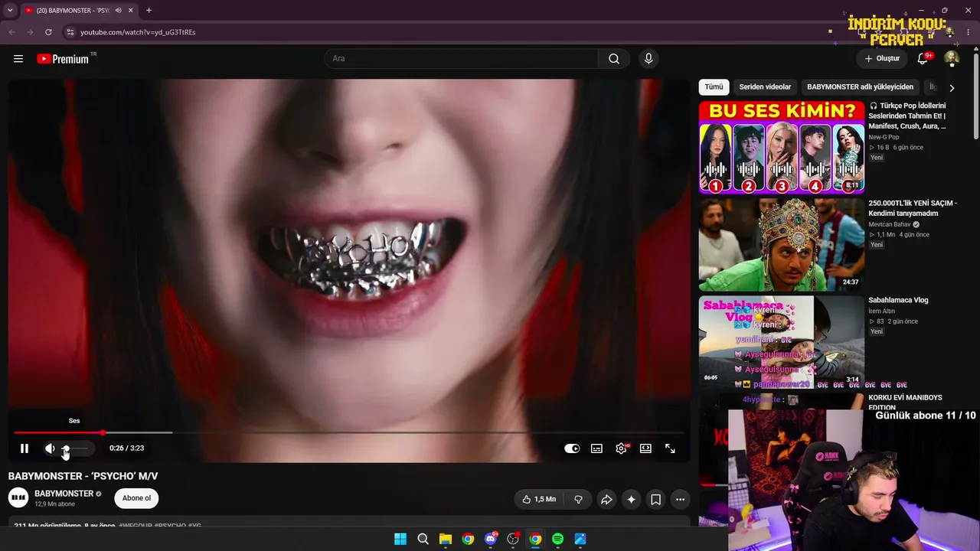Screen dimensions: 980x551
Task: Select the BABYMONSTER browser tab
Action: click(x=79, y=11)
